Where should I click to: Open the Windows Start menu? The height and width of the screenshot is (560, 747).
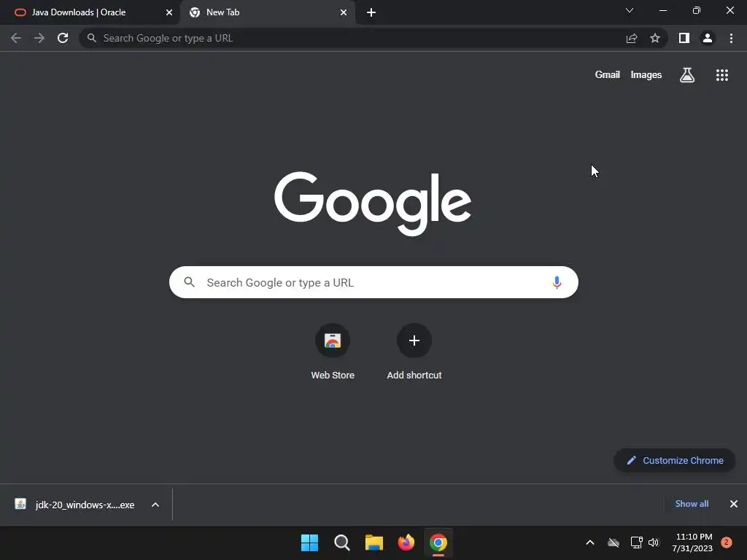click(x=309, y=542)
